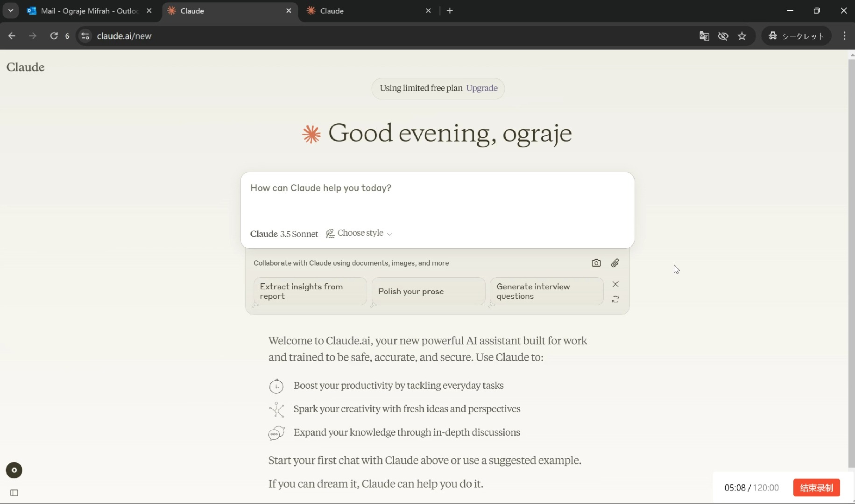Click the Claude logo in the header
855x504 pixels.
click(x=26, y=67)
